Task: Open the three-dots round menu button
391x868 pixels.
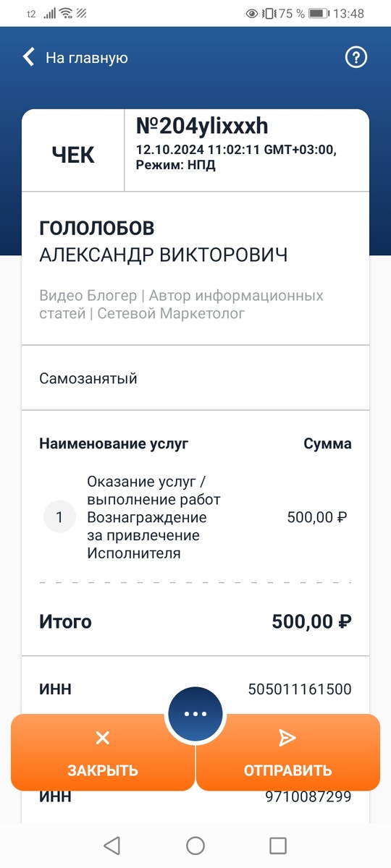Action: (195, 714)
